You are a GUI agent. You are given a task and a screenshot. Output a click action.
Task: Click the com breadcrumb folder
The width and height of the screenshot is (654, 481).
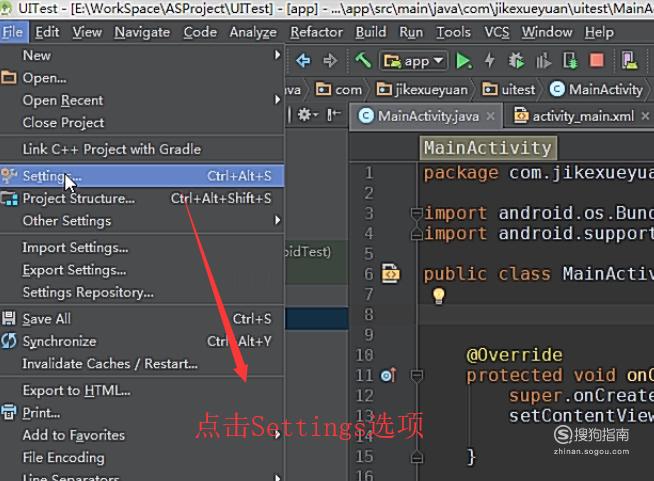[339, 89]
